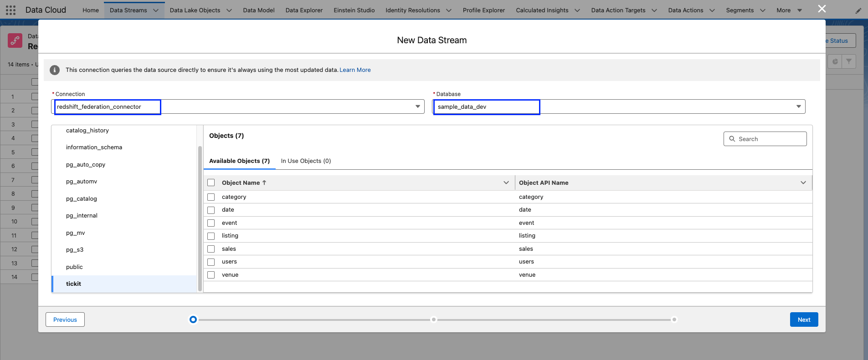Check the event object checkbox

(x=211, y=223)
